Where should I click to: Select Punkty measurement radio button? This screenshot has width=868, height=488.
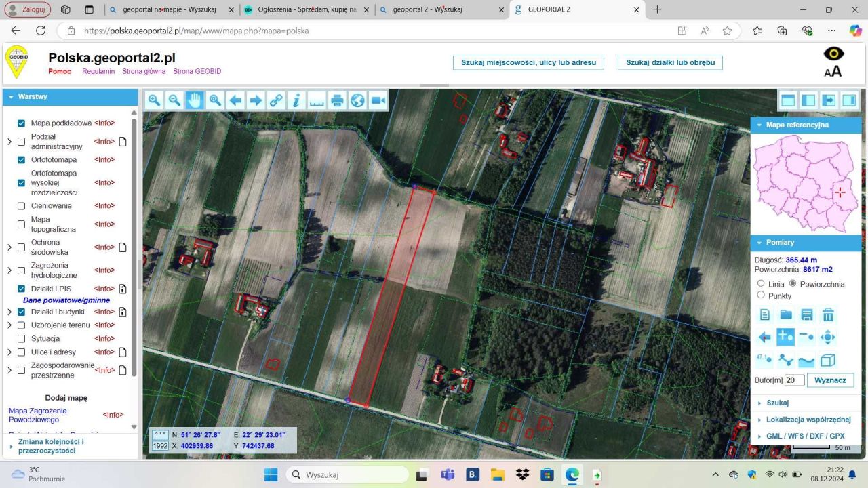[x=761, y=295]
